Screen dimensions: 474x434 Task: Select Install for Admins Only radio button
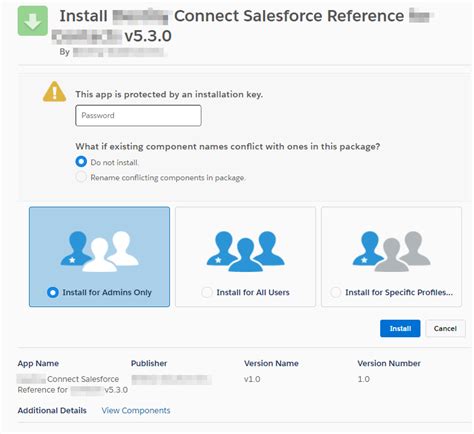(53, 292)
